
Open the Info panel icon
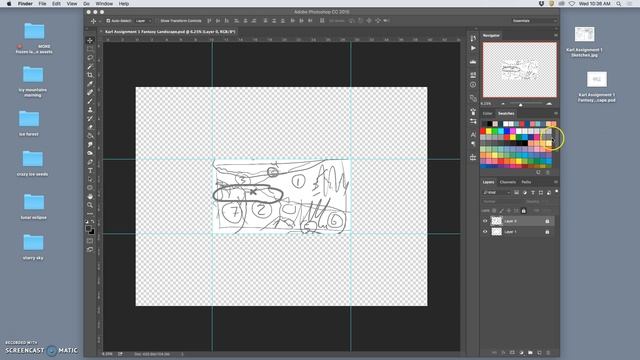pyautogui.click(x=473, y=85)
